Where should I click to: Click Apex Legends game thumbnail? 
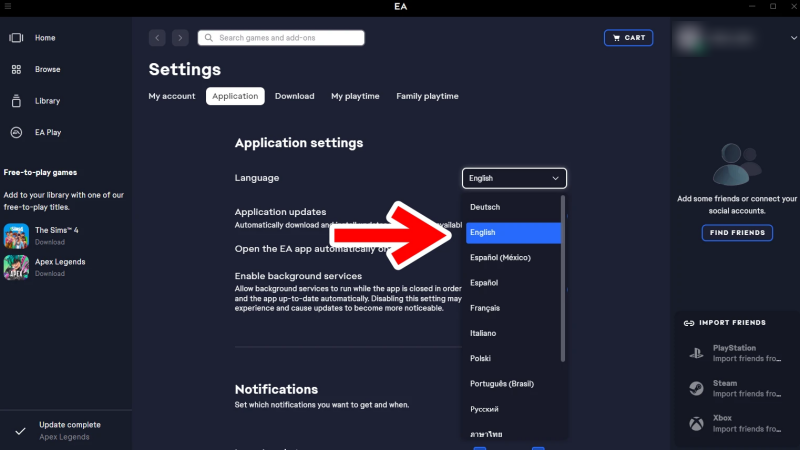pos(16,267)
